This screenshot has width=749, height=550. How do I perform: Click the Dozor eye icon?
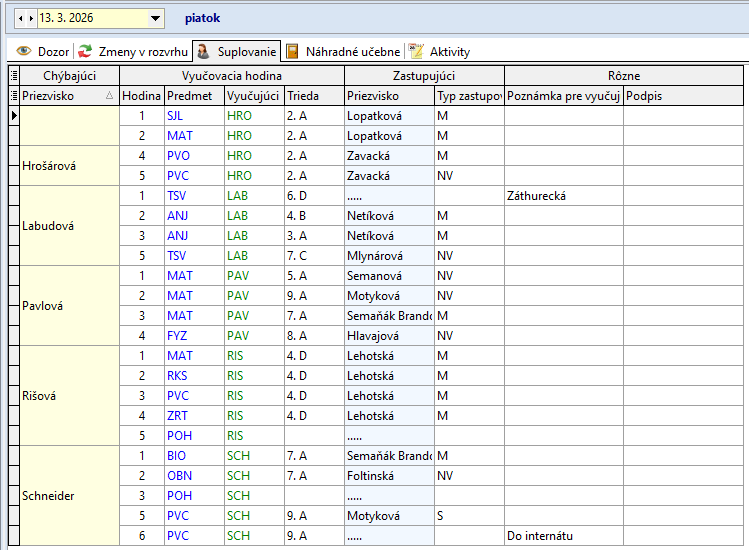[24, 51]
